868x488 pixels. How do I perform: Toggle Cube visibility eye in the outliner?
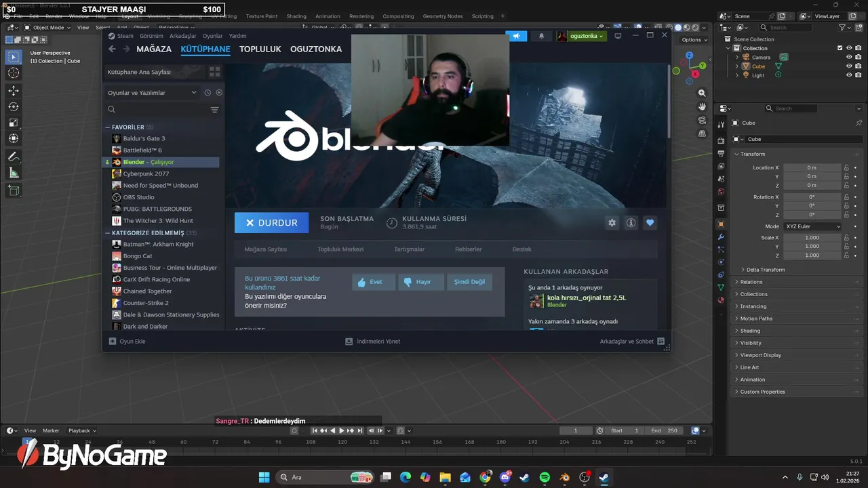[849, 66]
